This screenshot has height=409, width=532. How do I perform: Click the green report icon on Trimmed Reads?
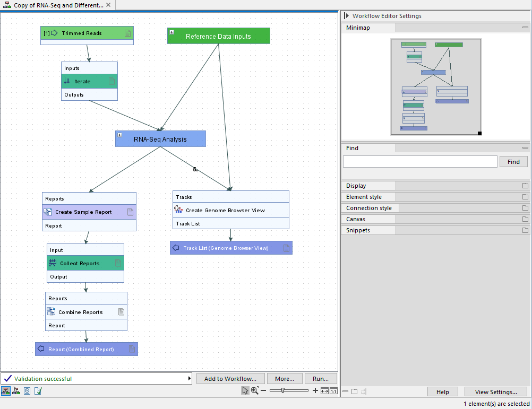tap(127, 32)
